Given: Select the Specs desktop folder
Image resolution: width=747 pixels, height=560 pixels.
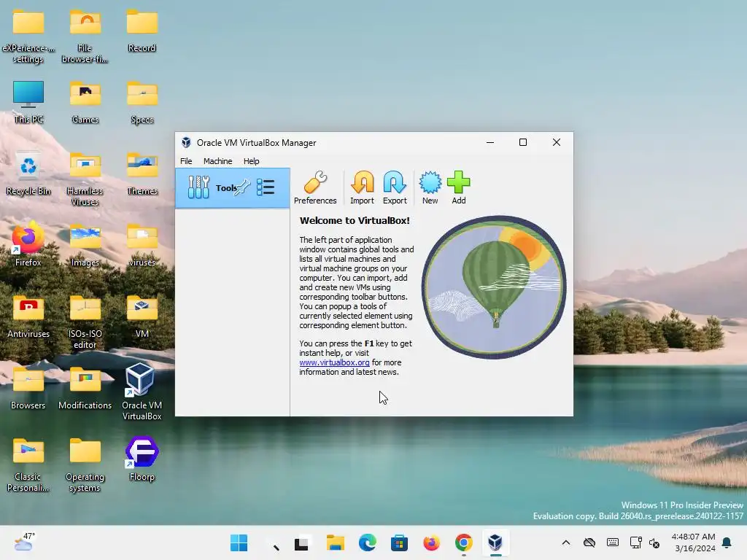Looking at the screenshot, I should [x=142, y=103].
